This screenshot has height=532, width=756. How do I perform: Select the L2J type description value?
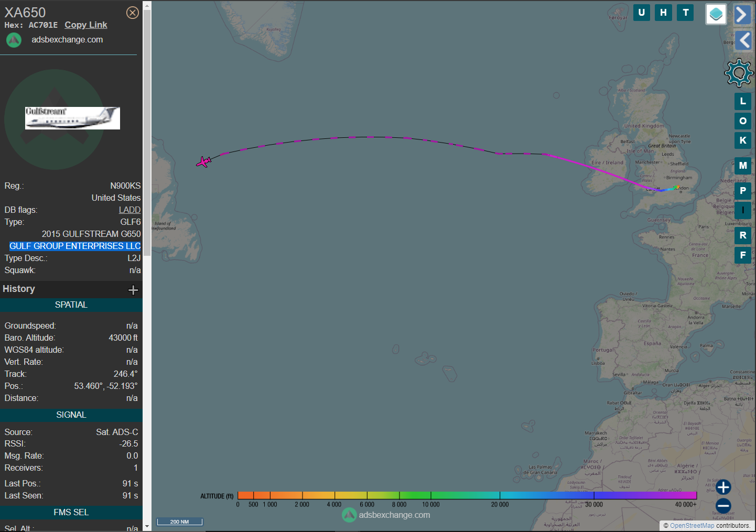(134, 258)
